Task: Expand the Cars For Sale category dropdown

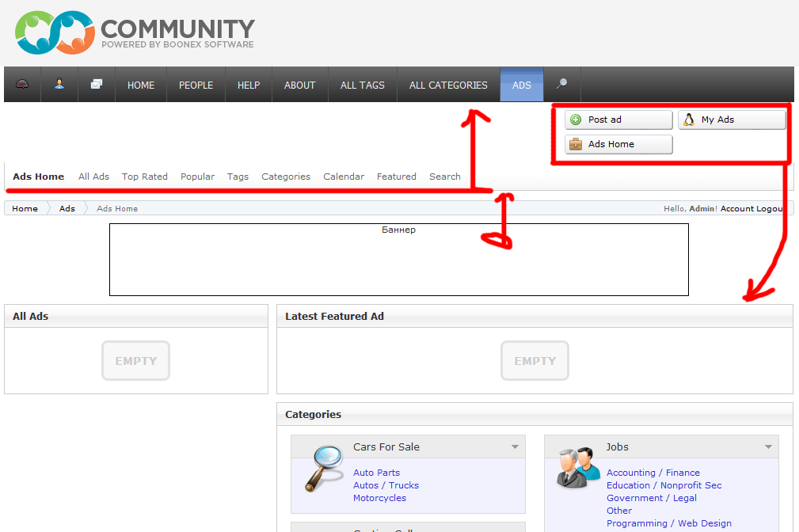Action: tap(517, 446)
